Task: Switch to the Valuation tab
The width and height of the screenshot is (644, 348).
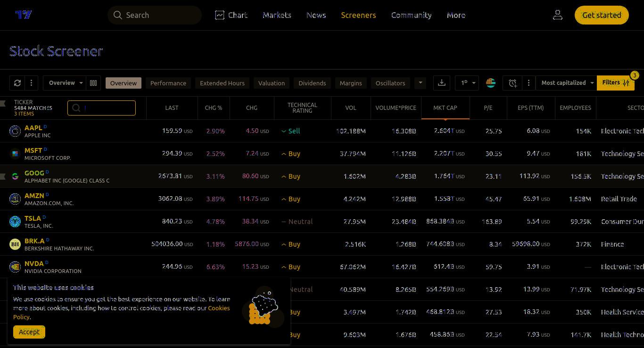Action: pos(272,83)
